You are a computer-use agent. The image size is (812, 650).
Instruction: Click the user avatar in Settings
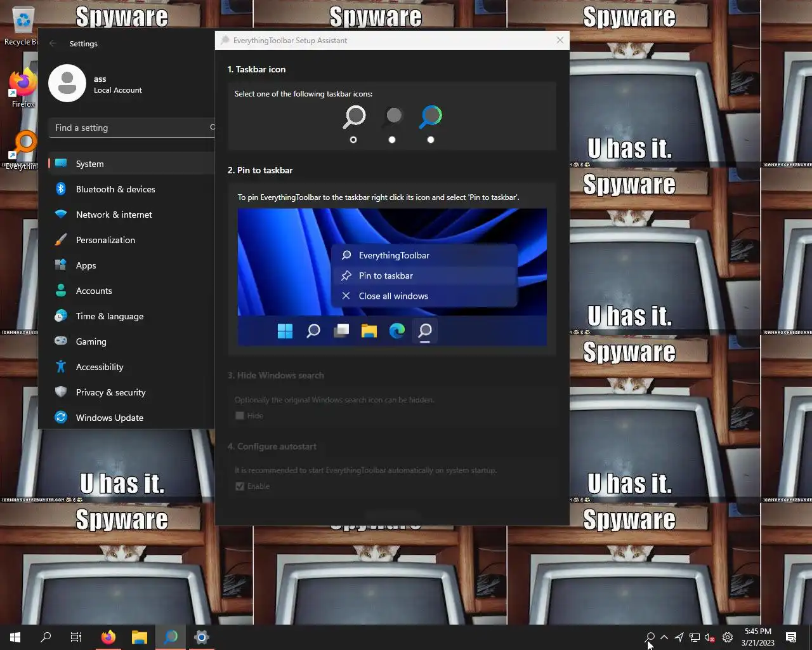(x=67, y=83)
